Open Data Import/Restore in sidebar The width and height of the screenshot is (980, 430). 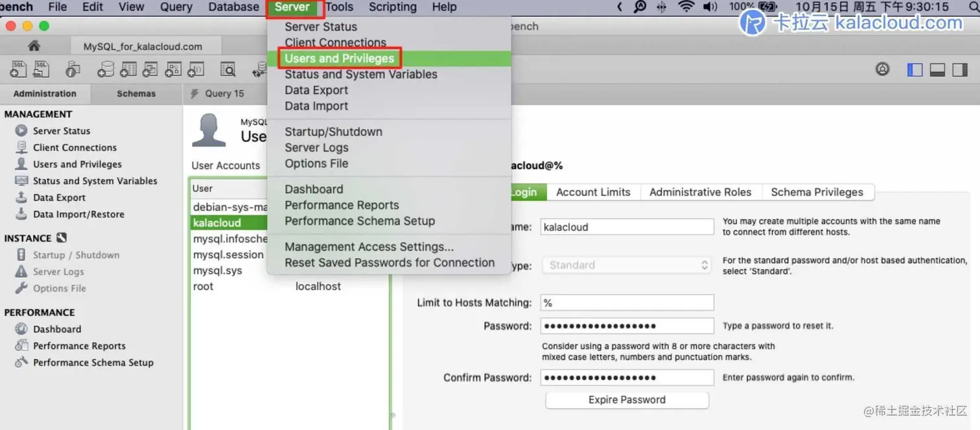(78, 214)
